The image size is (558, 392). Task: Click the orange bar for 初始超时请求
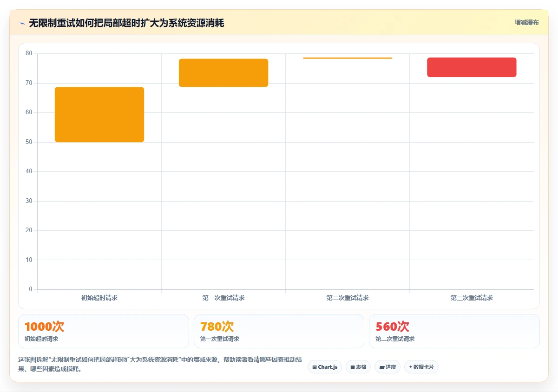click(99, 115)
